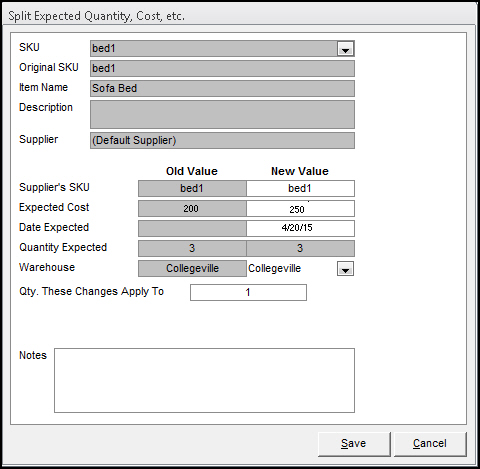Image resolution: width=480 pixels, height=469 pixels.
Task: Click the old Expected Cost value 200
Action: tap(192, 209)
